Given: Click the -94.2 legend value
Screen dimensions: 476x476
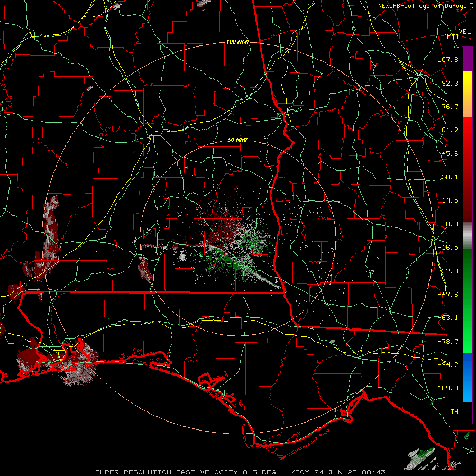Looking at the screenshot, I should 448,365.
